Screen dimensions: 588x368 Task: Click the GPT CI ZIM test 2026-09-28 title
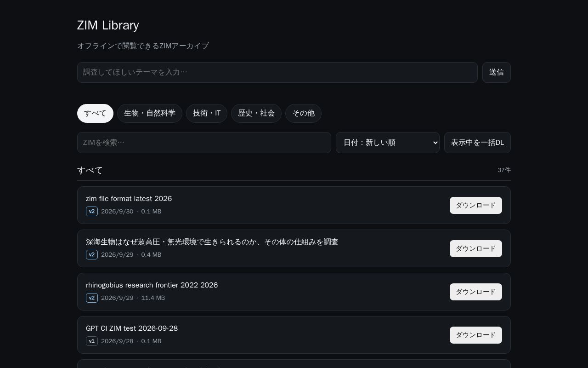tap(132, 328)
